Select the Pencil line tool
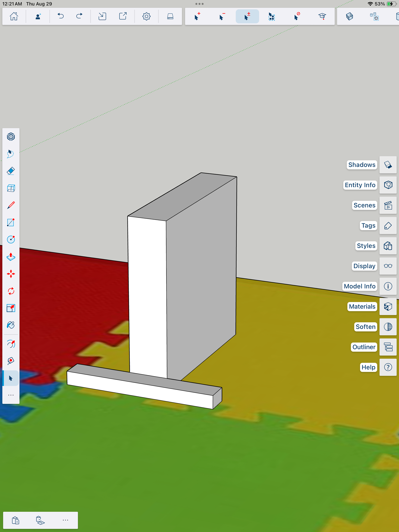Image resolution: width=399 pixels, height=532 pixels. pyautogui.click(x=11, y=205)
